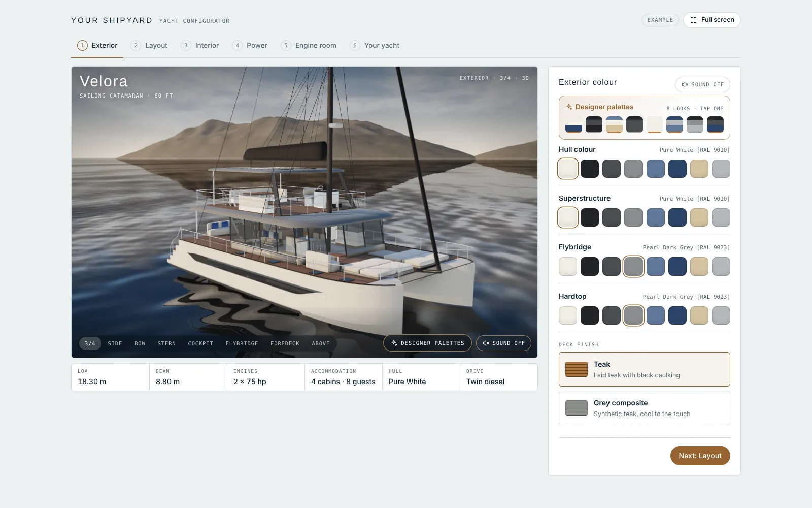Click the HULL Pure White spec cell
The width and height of the screenshot is (812, 508).
421,377
